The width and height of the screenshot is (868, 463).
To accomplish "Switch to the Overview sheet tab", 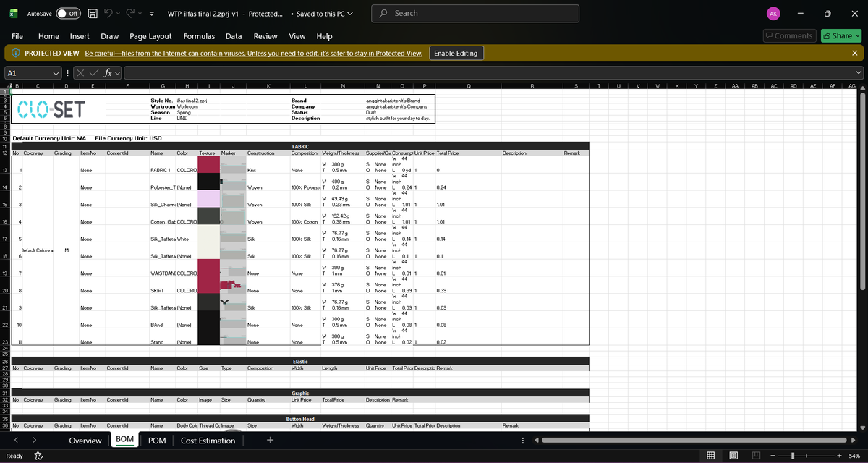I will tap(85, 441).
